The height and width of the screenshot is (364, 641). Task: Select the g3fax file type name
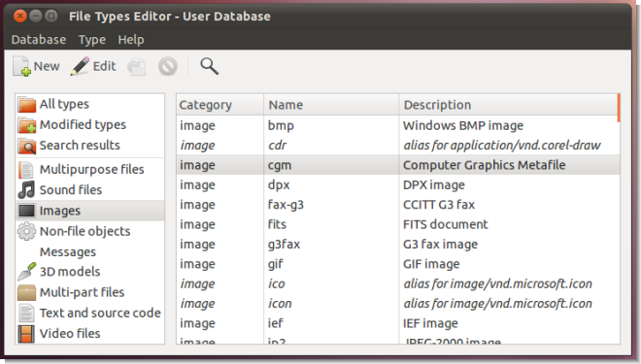[285, 245]
